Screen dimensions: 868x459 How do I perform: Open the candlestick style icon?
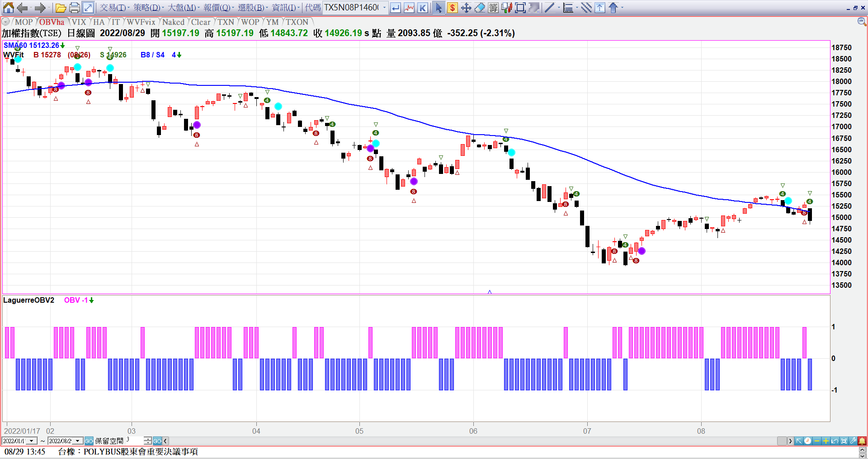point(507,8)
